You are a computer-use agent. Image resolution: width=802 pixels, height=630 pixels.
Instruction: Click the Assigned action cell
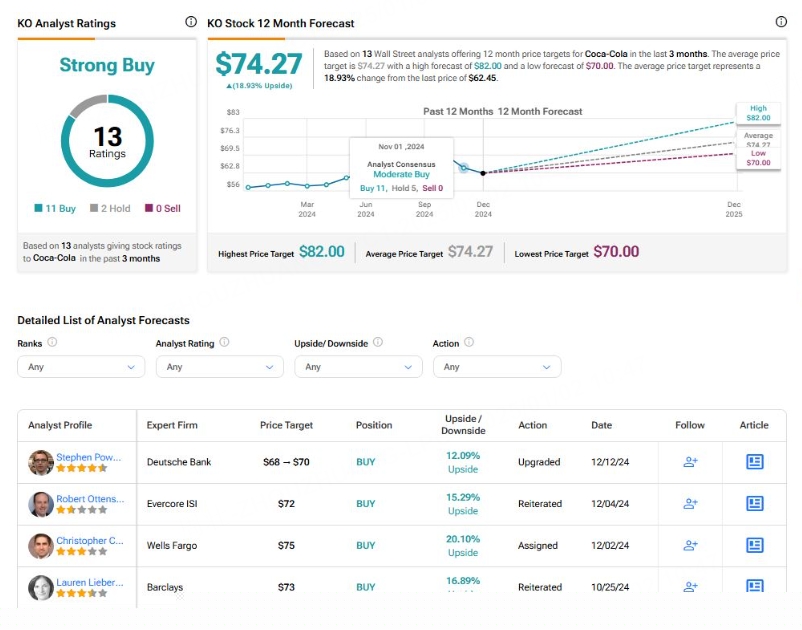(x=538, y=546)
